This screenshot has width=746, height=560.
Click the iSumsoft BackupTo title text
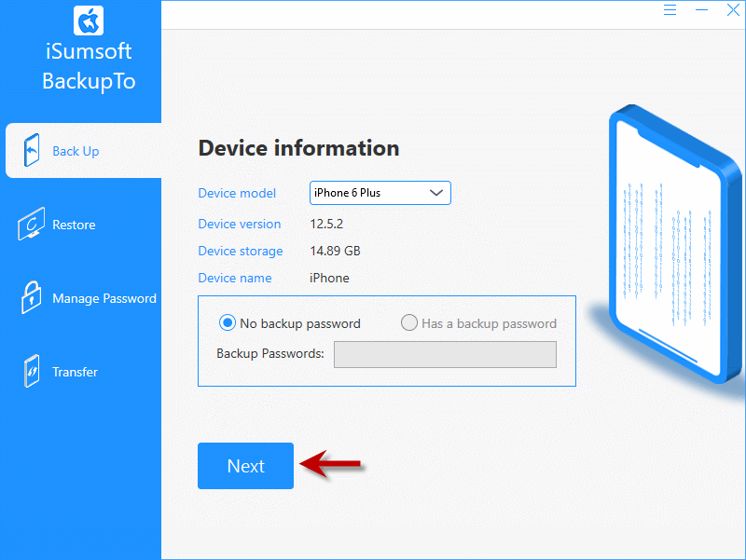[89, 66]
